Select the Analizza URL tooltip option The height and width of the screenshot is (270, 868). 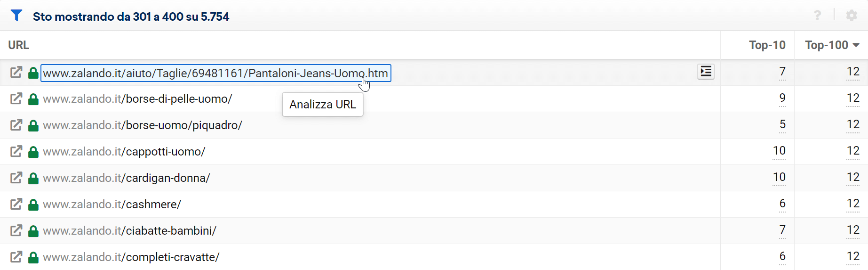(x=323, y=104)
